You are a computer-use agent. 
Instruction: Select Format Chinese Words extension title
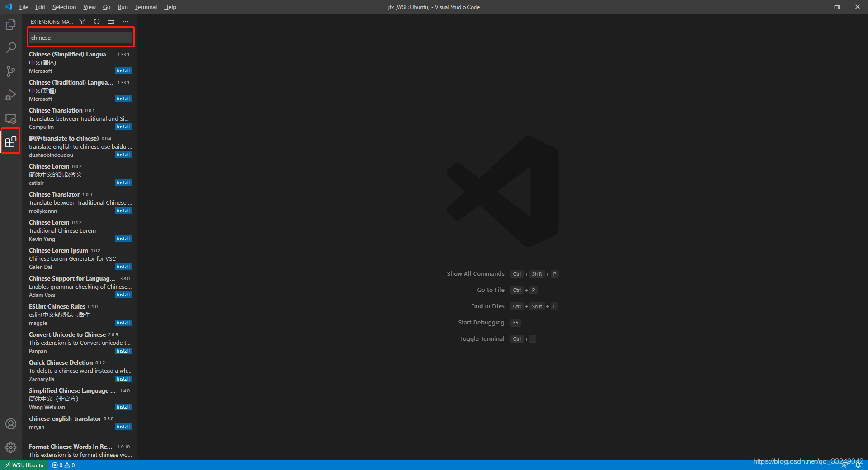pos(71,446)
